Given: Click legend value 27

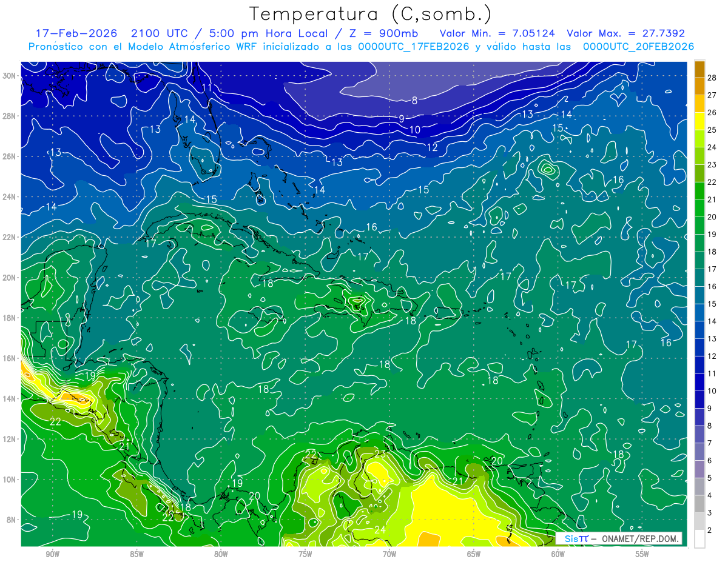Looking at the screenshot, I should pyautogui.click(x=712, y=95).
